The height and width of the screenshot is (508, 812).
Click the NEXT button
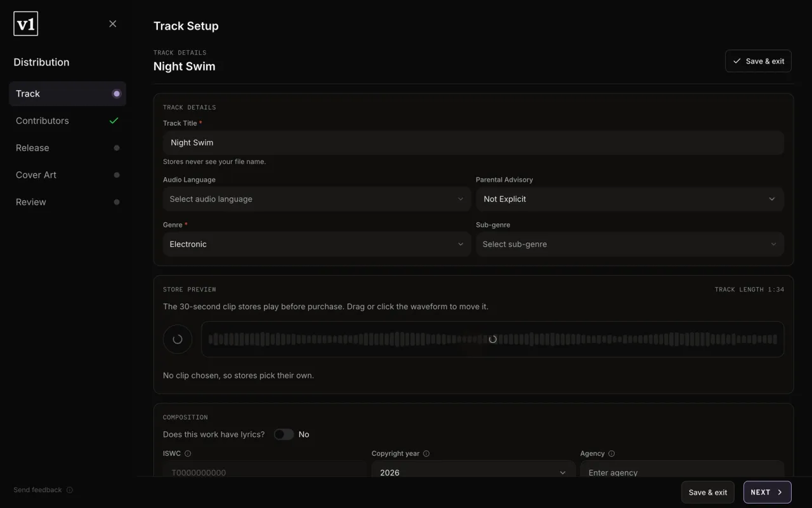pyautogui.click(x=767, y=492)
